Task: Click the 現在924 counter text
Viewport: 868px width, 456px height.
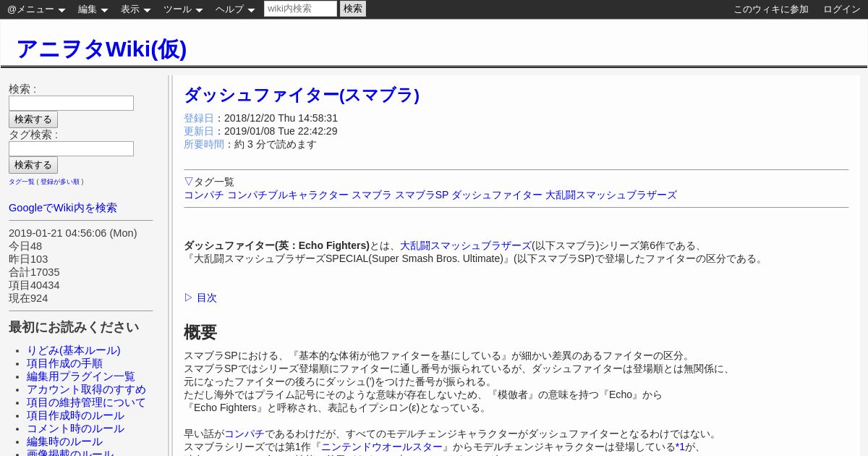Action: 28,298
